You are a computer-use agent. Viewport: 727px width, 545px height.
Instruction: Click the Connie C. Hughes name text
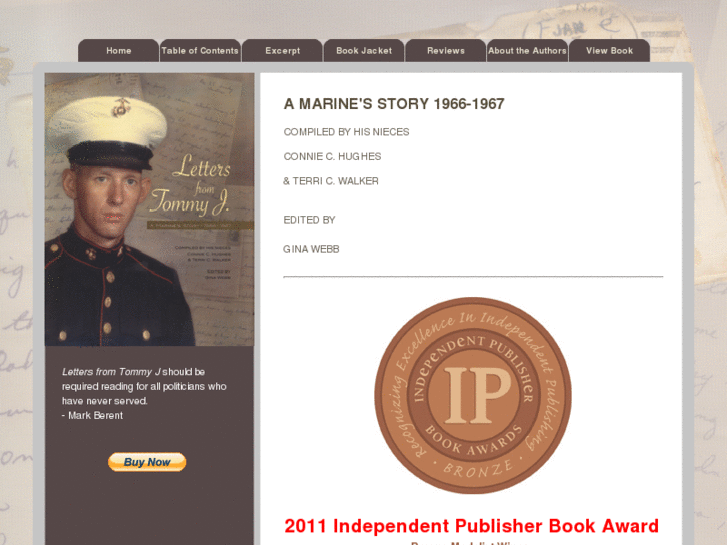point(332,157)
